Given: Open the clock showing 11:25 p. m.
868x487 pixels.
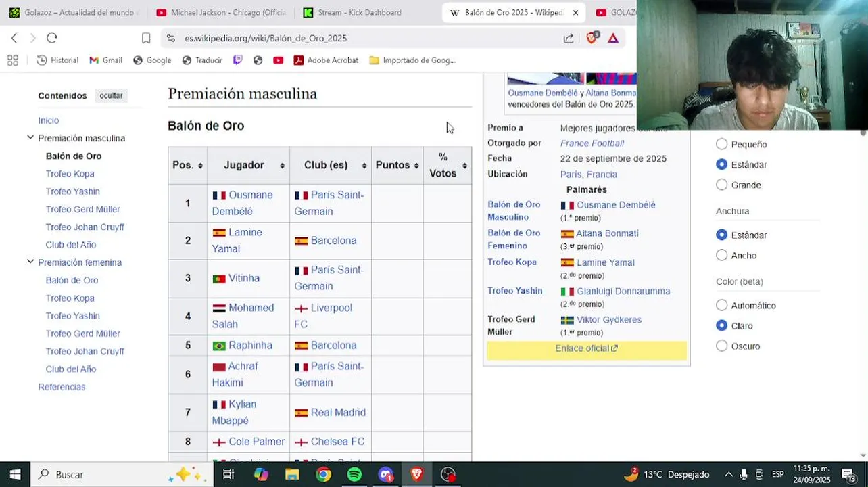Looking at the screenshot, I should pos(812,474).
